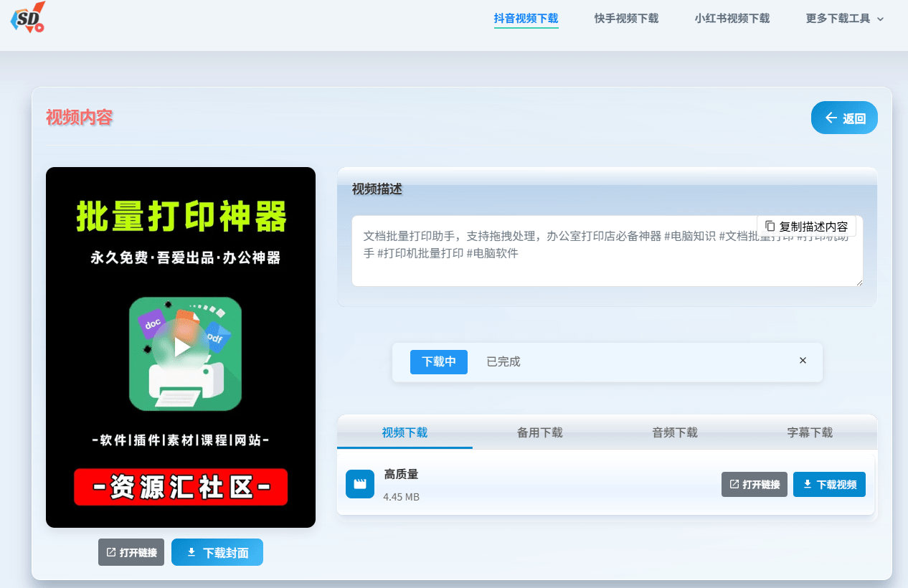Image resolution: width=908 pixels, height=588 pixels.
Task: Open the 音频下载 tab
Action: tap(674, 432)
